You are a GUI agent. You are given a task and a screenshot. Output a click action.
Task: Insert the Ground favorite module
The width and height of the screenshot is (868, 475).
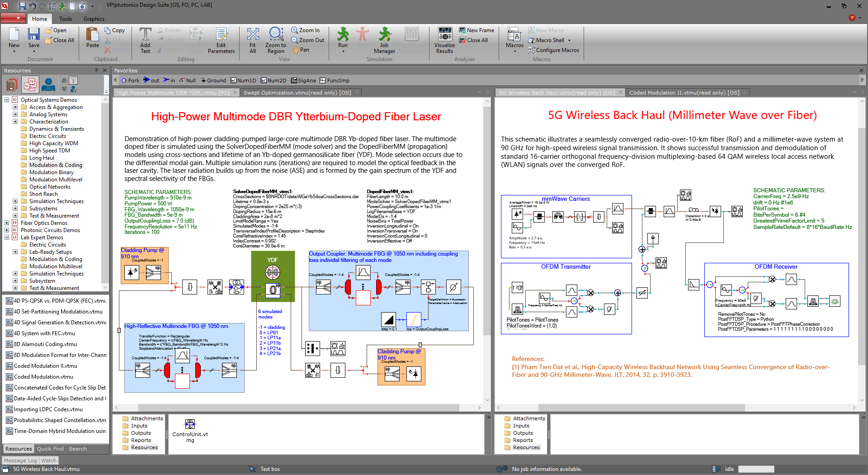point(213,81)
